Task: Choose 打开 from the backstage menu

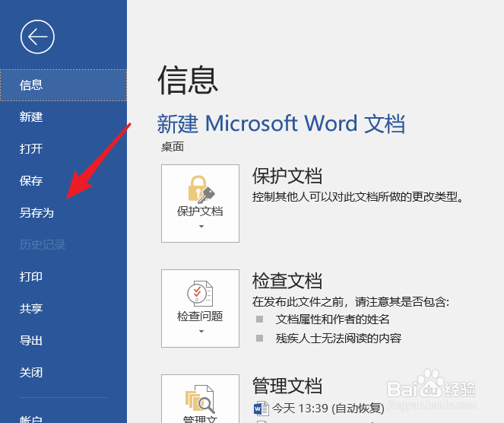Action: tap(63, 148)
